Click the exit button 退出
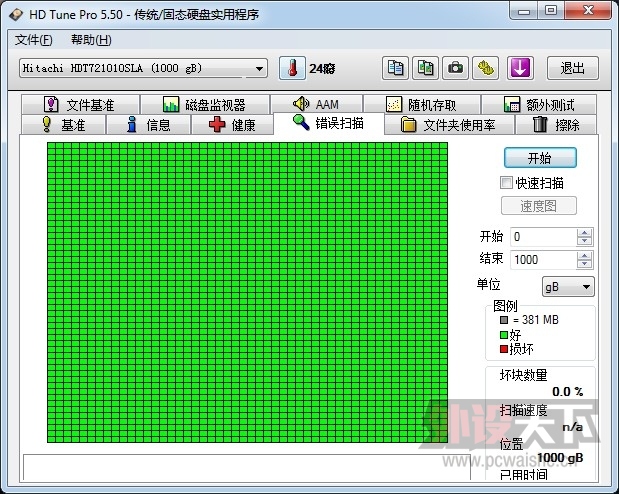Viewport: 619px width, 494px height. 572,68
